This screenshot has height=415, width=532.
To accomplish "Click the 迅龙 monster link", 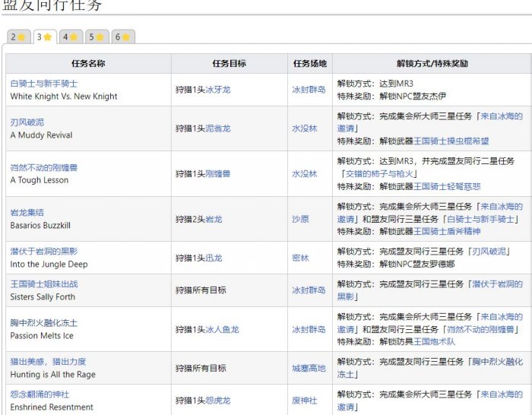I will [214, 258].
